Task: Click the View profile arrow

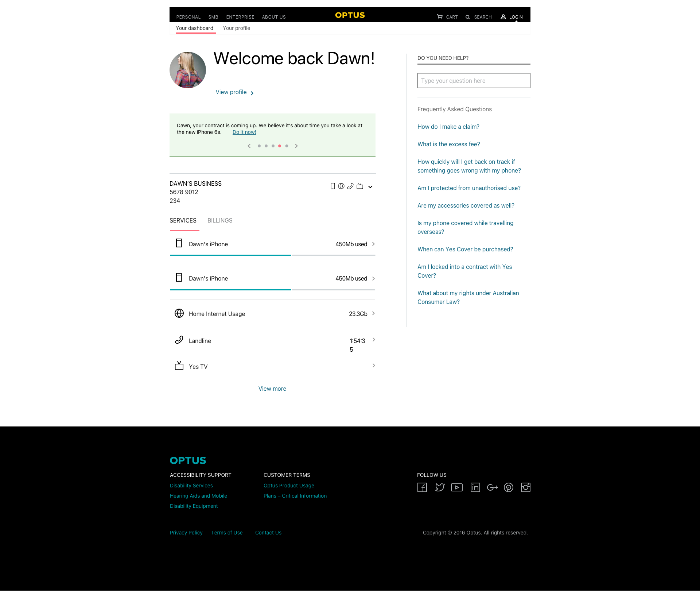Action: [252, 93]
